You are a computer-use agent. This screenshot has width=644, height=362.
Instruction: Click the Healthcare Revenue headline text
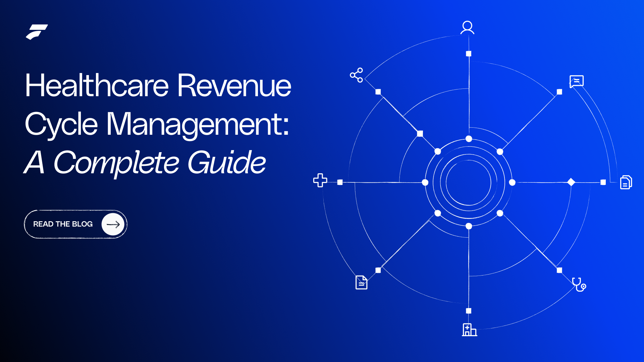point(158,86)
